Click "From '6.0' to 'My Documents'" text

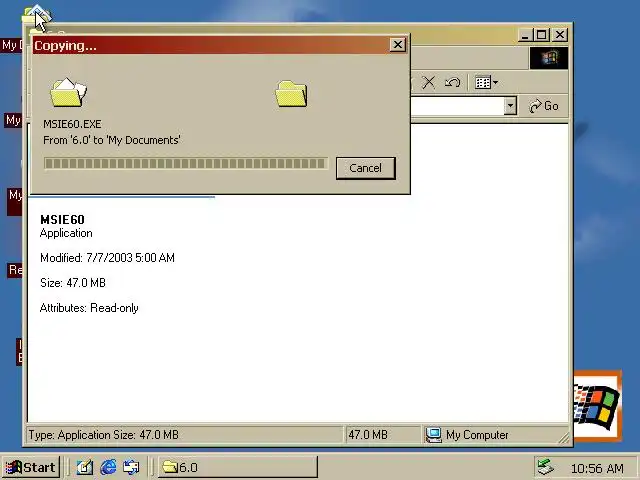[x=112, y=140]
